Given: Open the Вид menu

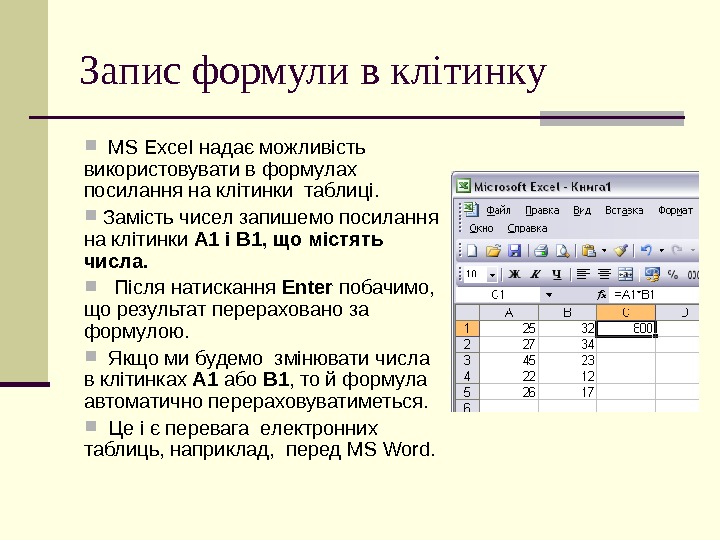Looking at the screenshot, I should click(582, 210).
